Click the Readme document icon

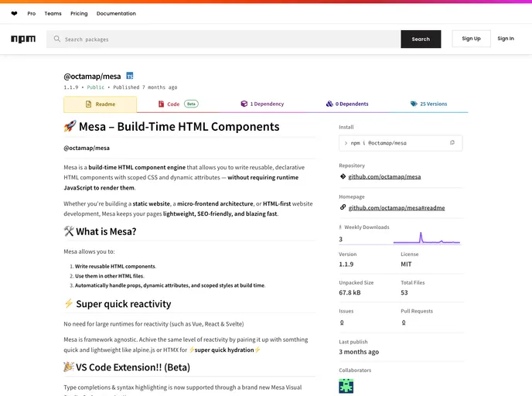click(89, 104)
